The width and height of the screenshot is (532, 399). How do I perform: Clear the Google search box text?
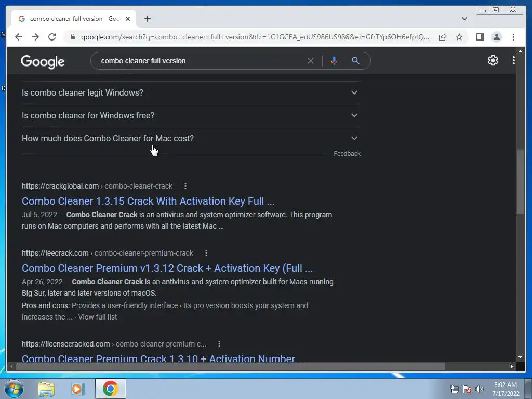click(311, 61)
